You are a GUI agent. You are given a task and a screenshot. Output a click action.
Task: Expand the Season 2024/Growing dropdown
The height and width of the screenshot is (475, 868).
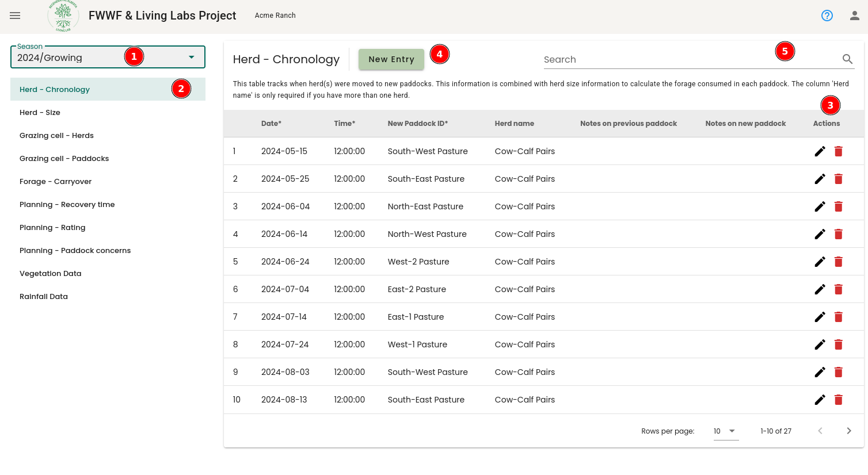108,57
